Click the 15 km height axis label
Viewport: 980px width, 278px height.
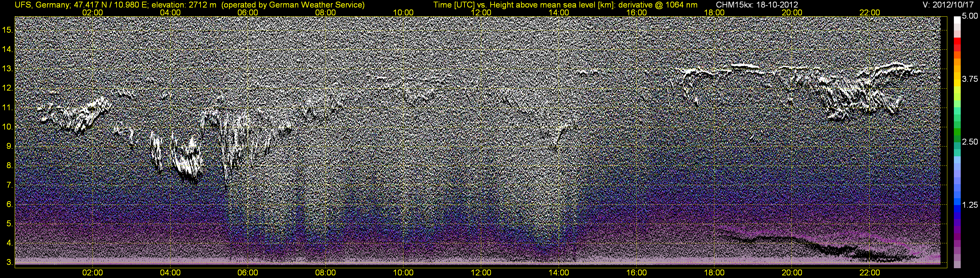click(7, 30)
